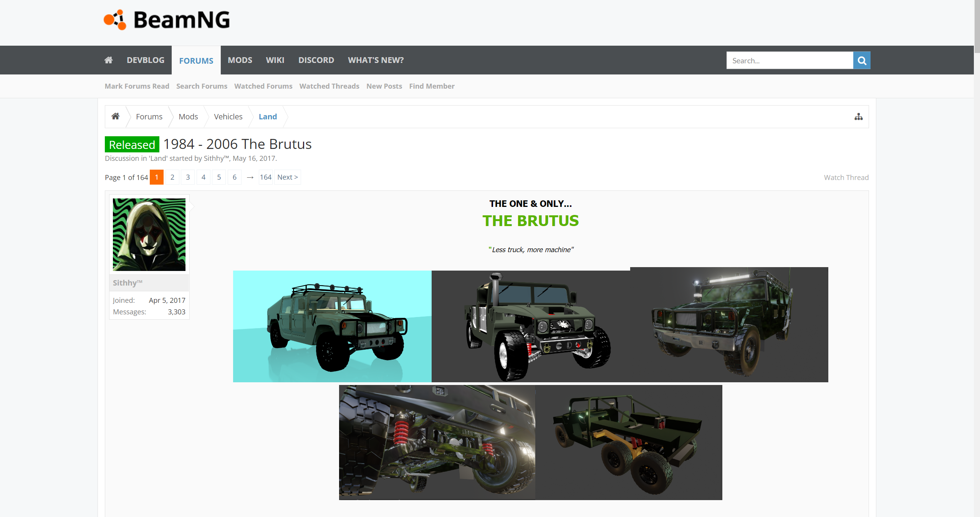Open Search Forums link

tap(202, 86)
